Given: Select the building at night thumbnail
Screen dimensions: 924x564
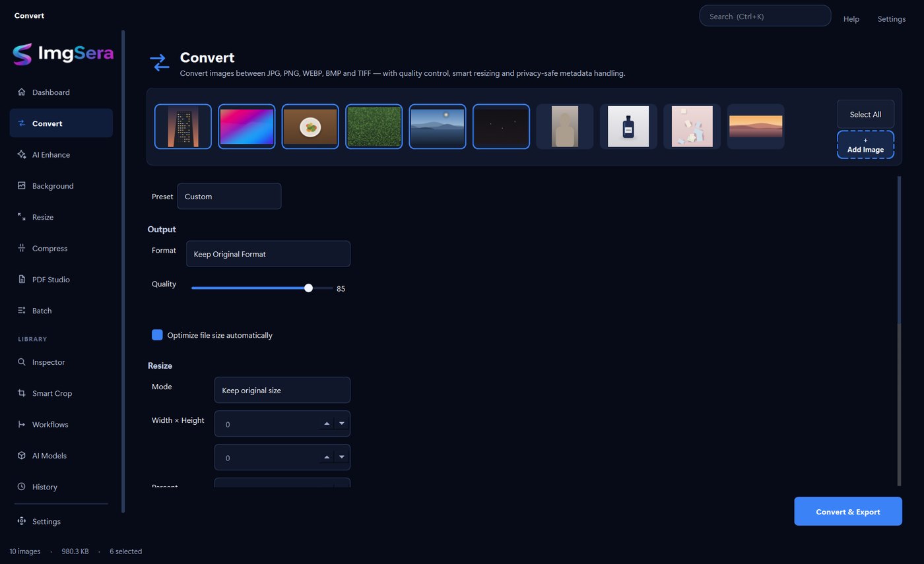Looking at the screenshot, I should tap(183, 127).
